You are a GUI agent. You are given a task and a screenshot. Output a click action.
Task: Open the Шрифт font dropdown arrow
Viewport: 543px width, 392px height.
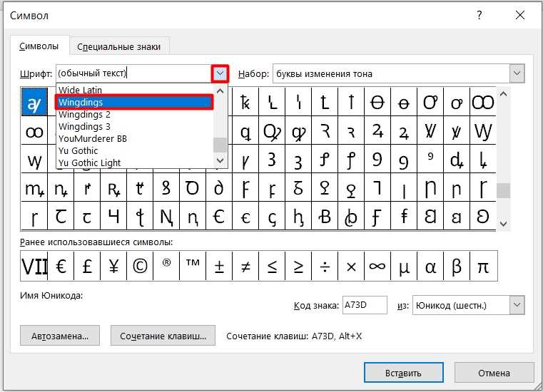(220, 73)
